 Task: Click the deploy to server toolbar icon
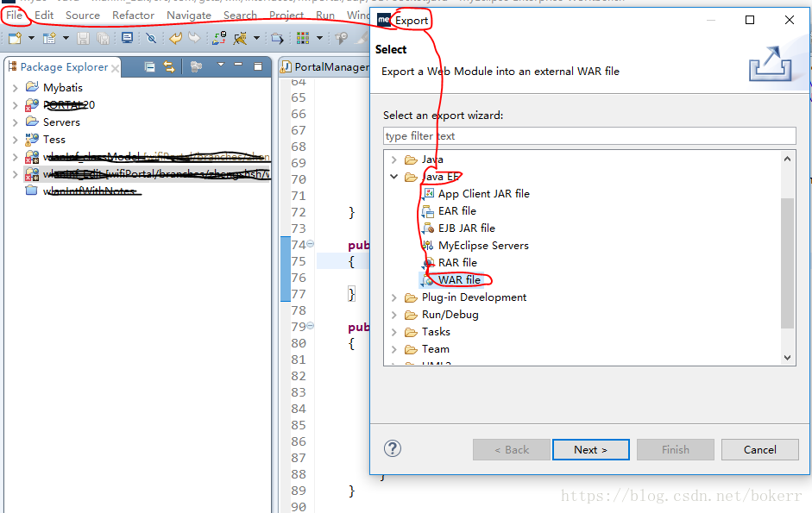[219, 38]
